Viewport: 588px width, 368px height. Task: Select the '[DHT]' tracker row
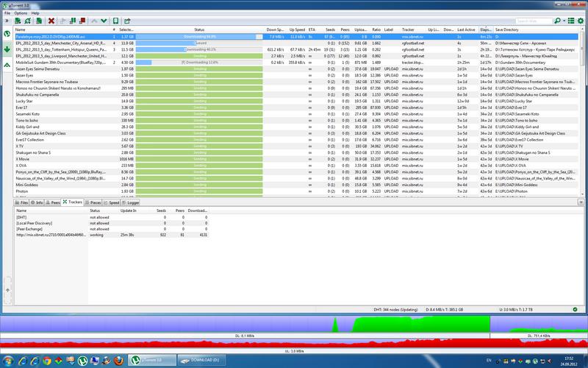tap(112, 217)
